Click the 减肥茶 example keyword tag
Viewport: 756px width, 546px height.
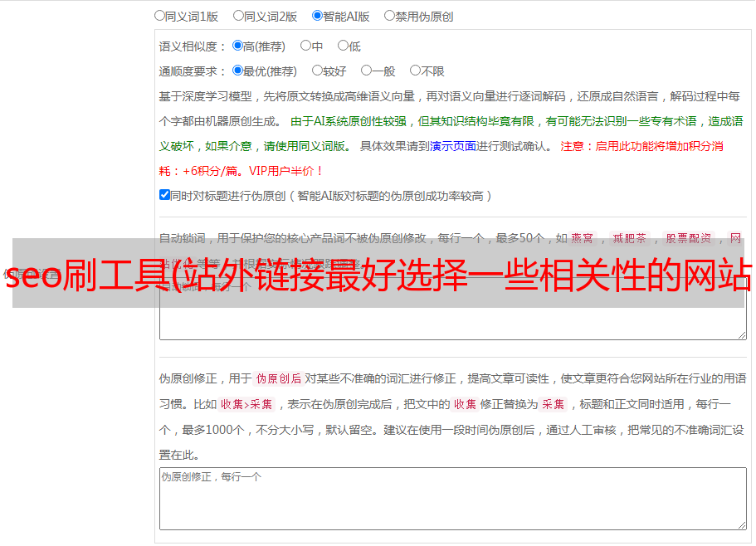pyautogui.click(x=629, y=238)
